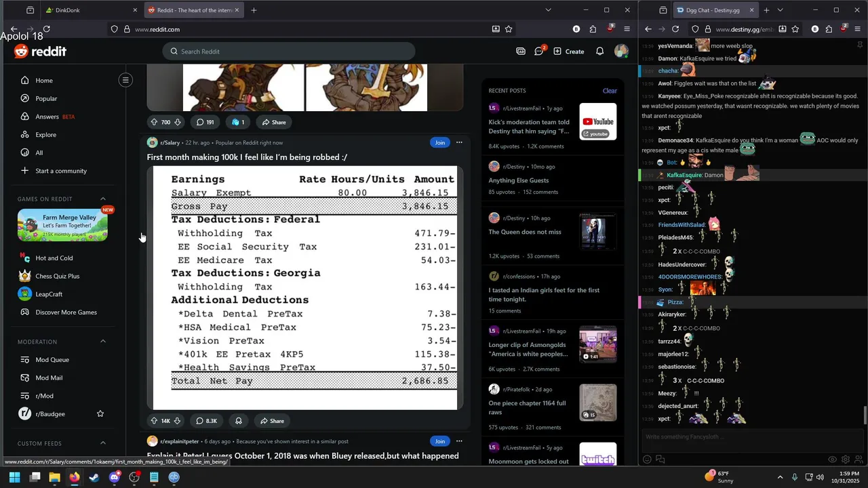Open the users list icon in Destiny.gg chat
Viewport: 868px width, 488px height.
click(858, 459)
